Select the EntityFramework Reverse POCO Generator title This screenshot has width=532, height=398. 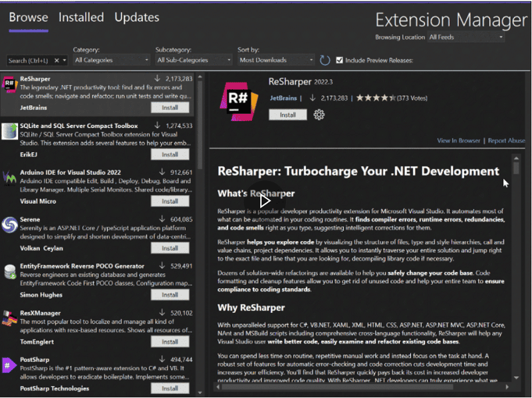[82, 266]
